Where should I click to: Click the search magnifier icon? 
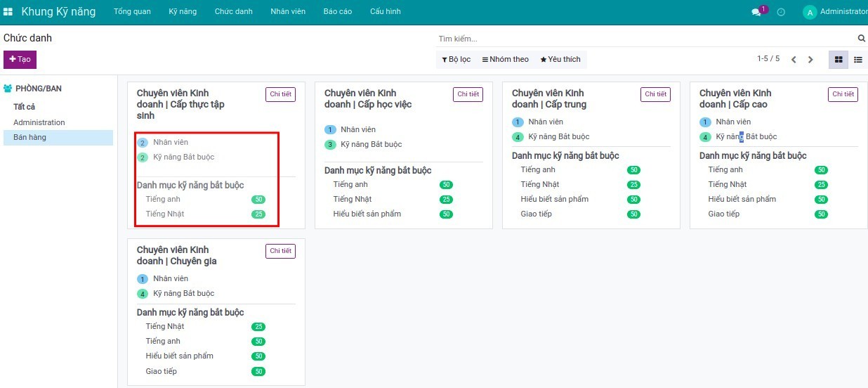(862, 39)
